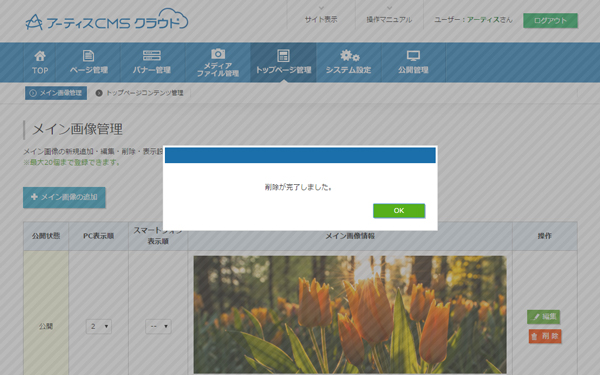The height and width of the screenshot is (375, 600).
Task: Click the 操作 column header
Action: pyautogui.click(x=545, y=236)
